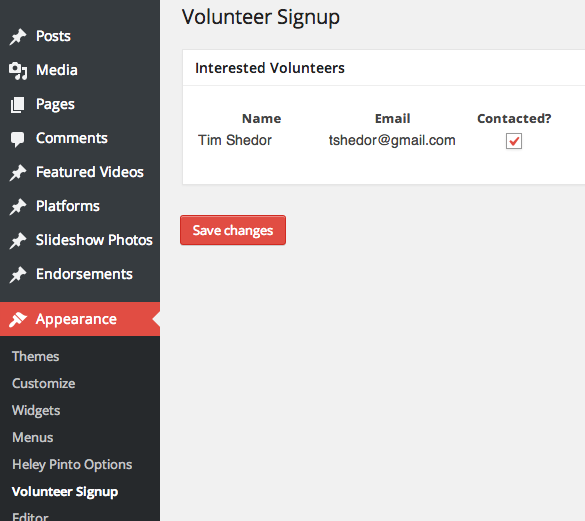
Task: Click the Interested Volunteers panel header
Action: click(384, 68)
